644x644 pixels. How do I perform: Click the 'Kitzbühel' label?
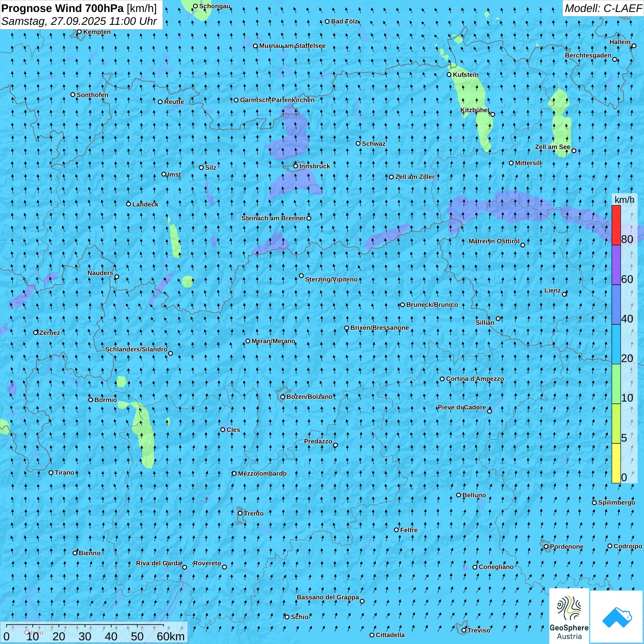pyautogui.click(x=475, y=110)
